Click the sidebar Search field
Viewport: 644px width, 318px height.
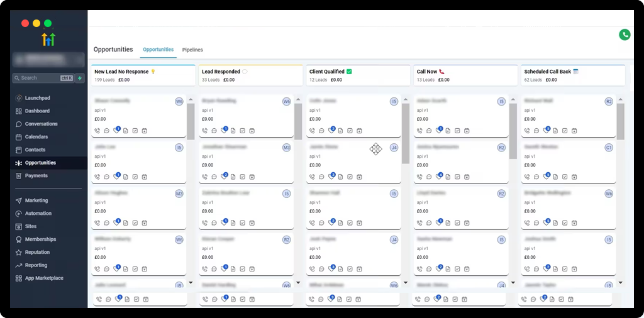[39, 78]
